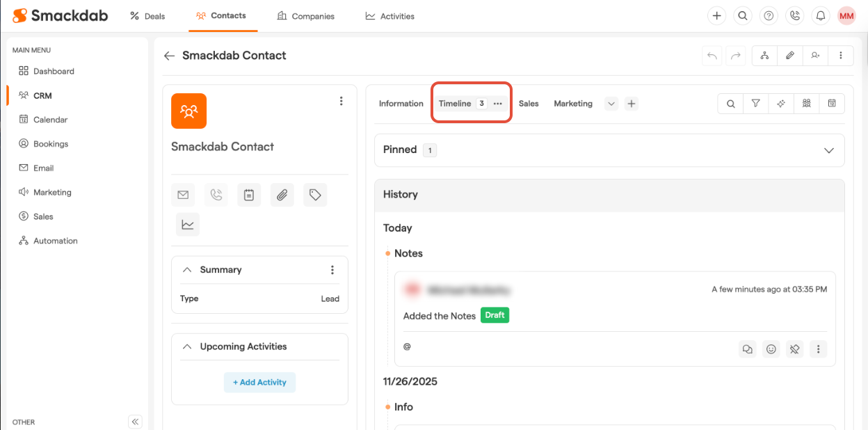Open the Deals top navigation item
Image resolution: width=868 pixels, height=430 pixels.
coord(147,16)
